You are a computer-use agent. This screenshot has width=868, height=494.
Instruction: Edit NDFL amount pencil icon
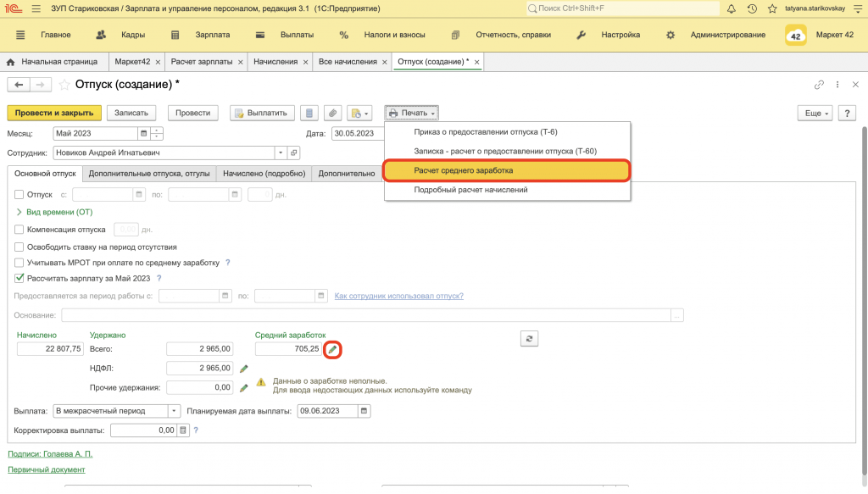[243, 369]
